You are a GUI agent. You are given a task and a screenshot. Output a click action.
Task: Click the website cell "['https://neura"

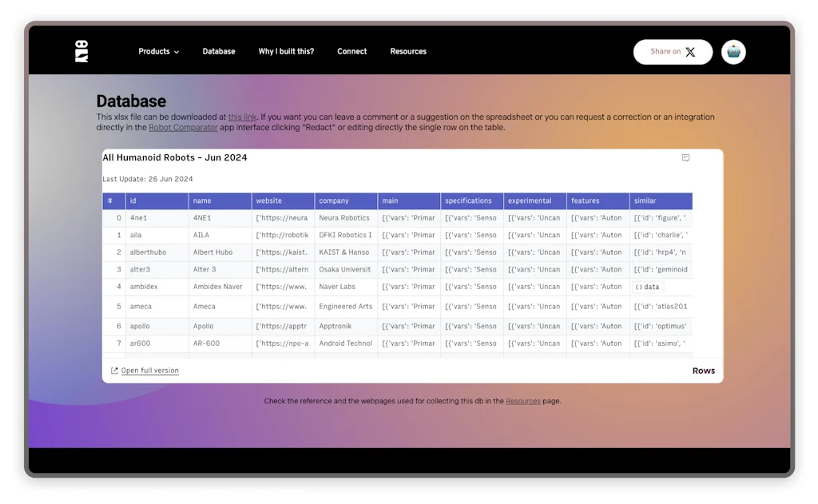[284, 218]
